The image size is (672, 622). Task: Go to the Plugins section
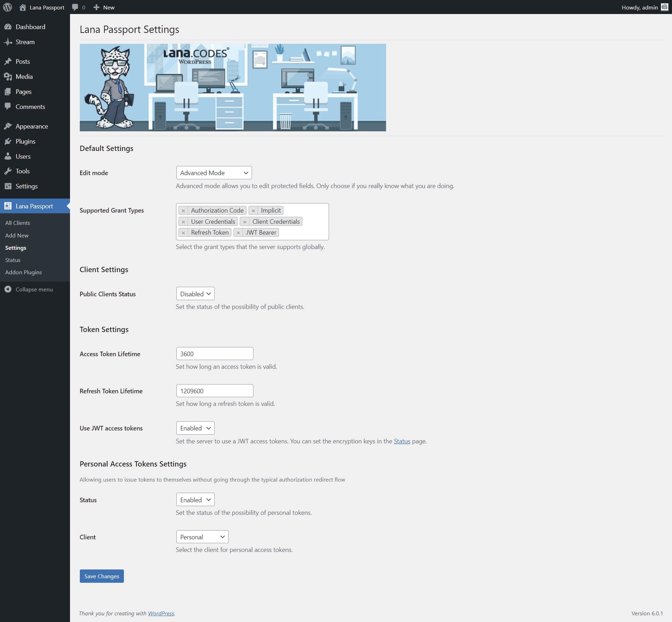pos(25,141)
